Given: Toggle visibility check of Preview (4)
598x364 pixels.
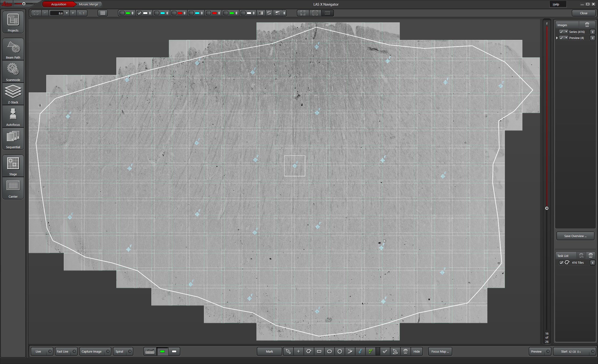Looking at the screenshot, I should (561, 38).
